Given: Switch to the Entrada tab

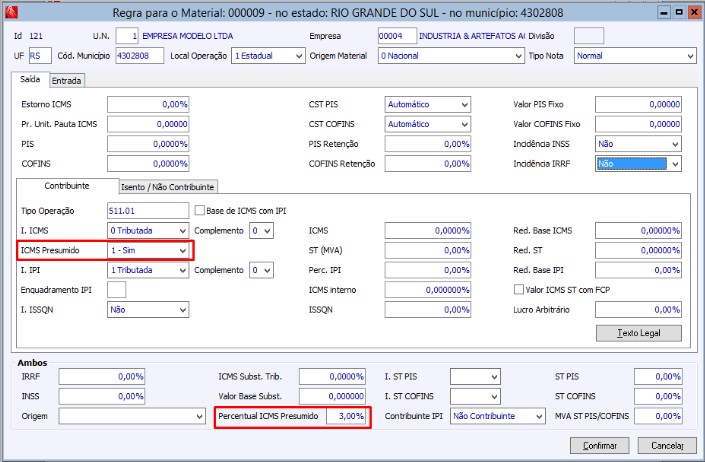Looking at the screenshot, I should [67, 80].
